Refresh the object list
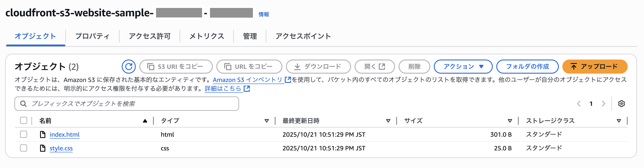 pos(129,66)
